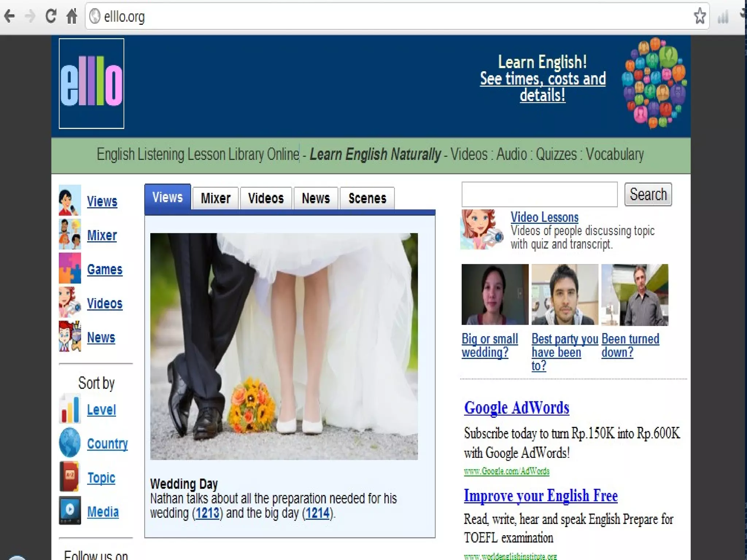The image size is (747, 560).
Task: Switch to the Mixer tab
Action: click(216, 198)
